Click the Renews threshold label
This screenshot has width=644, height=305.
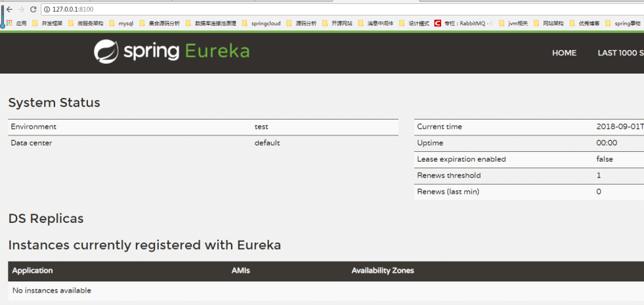(x=449, y=176)
